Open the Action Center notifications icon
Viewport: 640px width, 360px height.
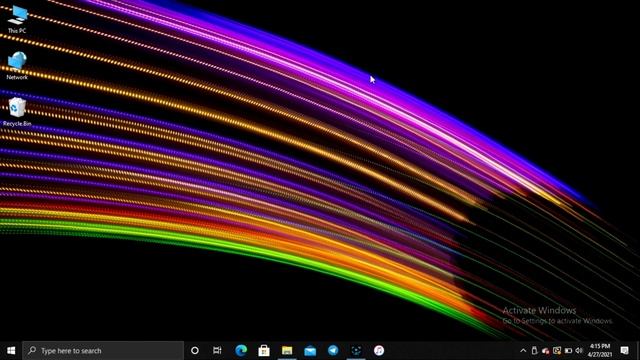coord(624,351)
